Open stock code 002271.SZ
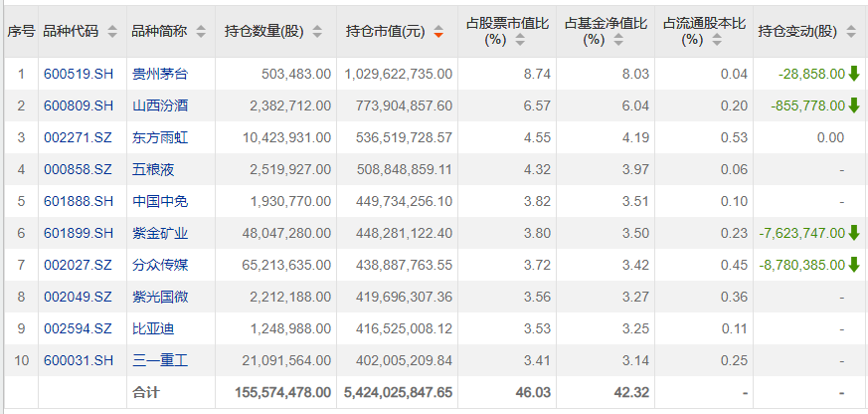Viewport: 868px width, 414px height. [79, 137]
